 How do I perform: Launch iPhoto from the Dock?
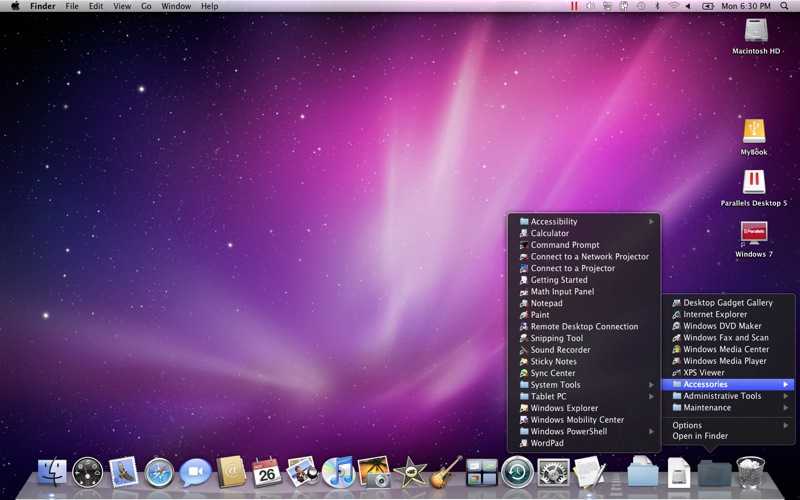[x=374, y=472]
